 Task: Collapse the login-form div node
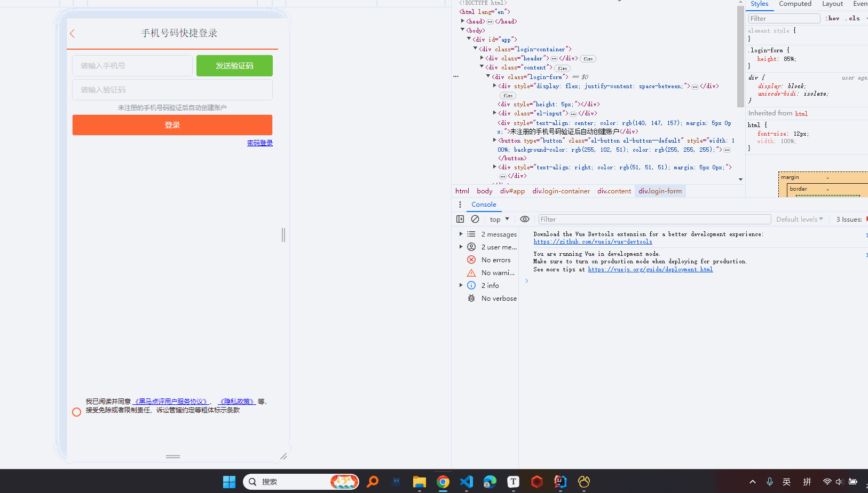click(488, 76)
